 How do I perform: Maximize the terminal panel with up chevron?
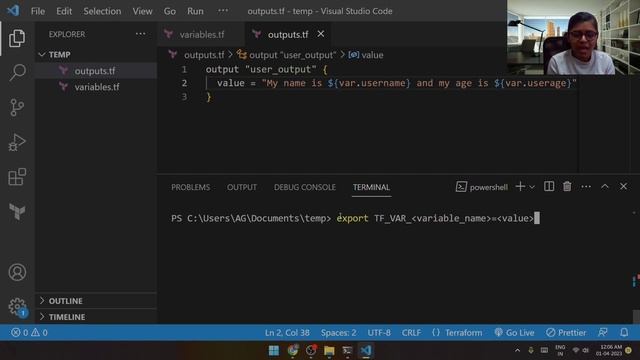pos(605,187)
